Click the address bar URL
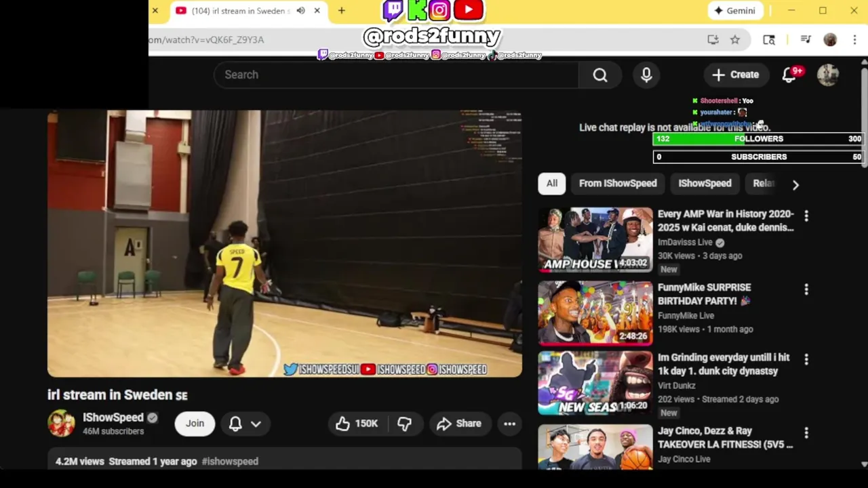 (x=206, y=40)
